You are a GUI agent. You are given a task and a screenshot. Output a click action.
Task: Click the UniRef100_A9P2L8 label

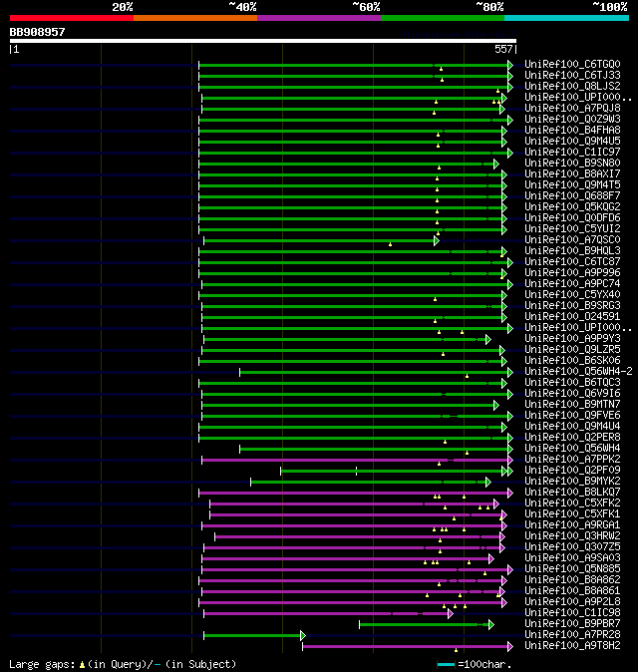tap(572, 602)
